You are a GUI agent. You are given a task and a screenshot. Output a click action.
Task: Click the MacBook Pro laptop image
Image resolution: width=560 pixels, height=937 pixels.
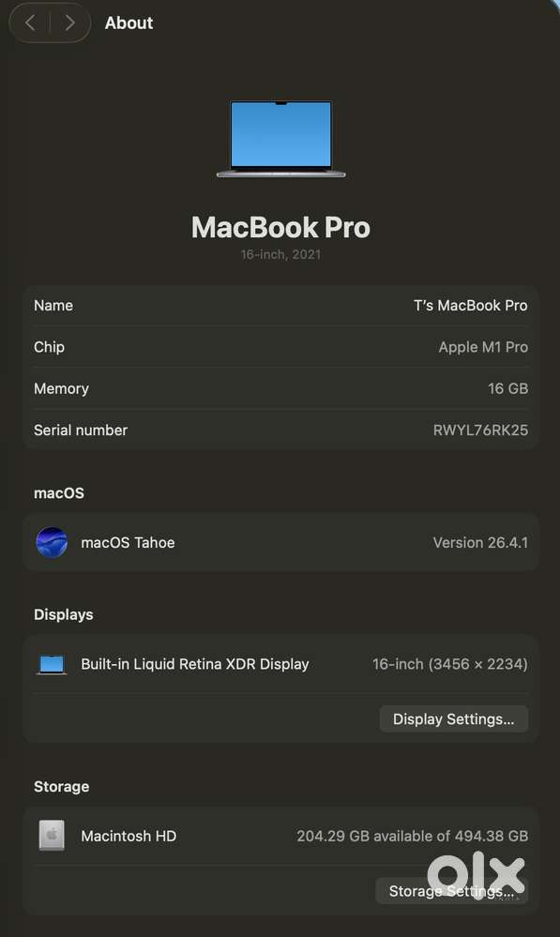click(x=280, y=139)
